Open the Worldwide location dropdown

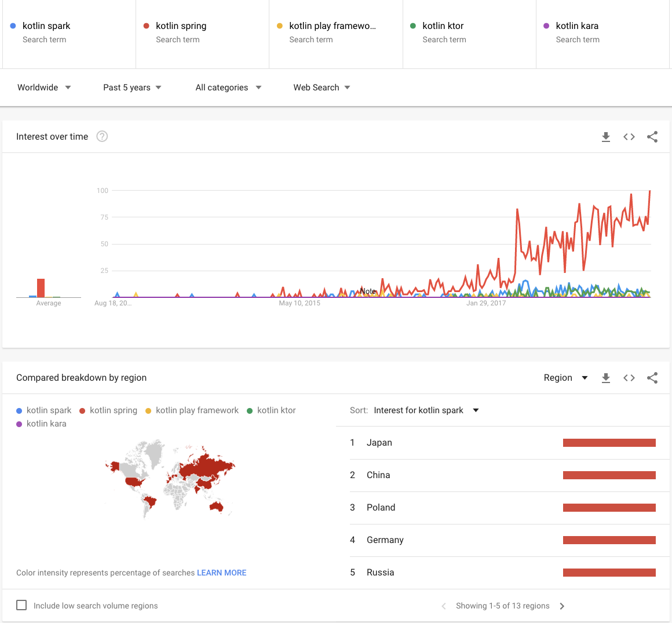pyautogui.click(x=44, y=88)
